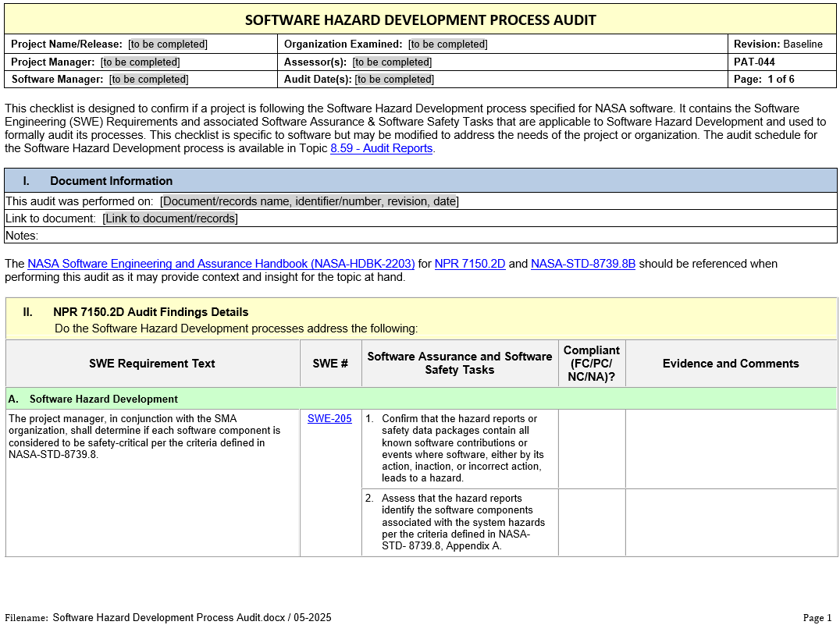Follow the NPR 7150.2D hyperlink

470,264
